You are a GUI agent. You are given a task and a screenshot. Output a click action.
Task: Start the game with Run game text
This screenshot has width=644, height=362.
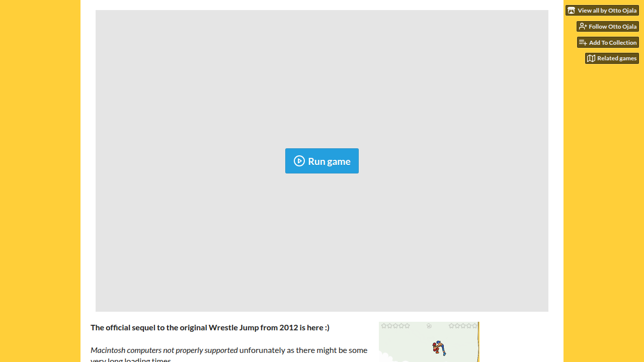pyautogui.click(x=329, y=161)
